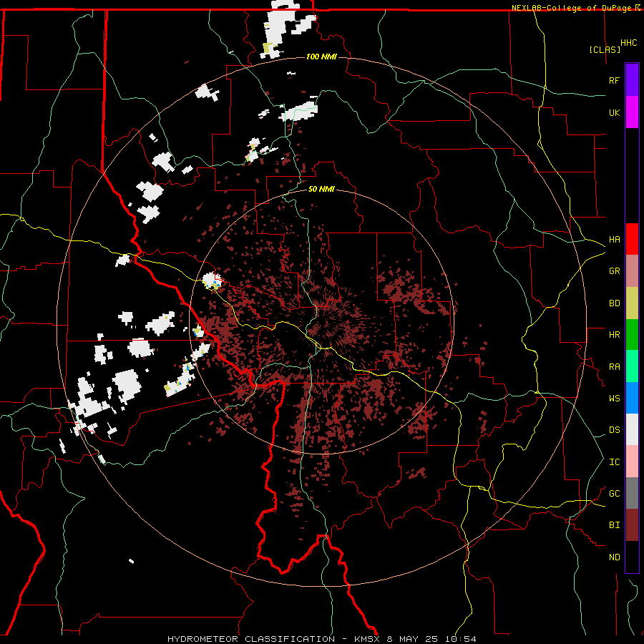Screen dimensions: 644x644
Task: Click the BD legend label
Action: click(614, 303)
